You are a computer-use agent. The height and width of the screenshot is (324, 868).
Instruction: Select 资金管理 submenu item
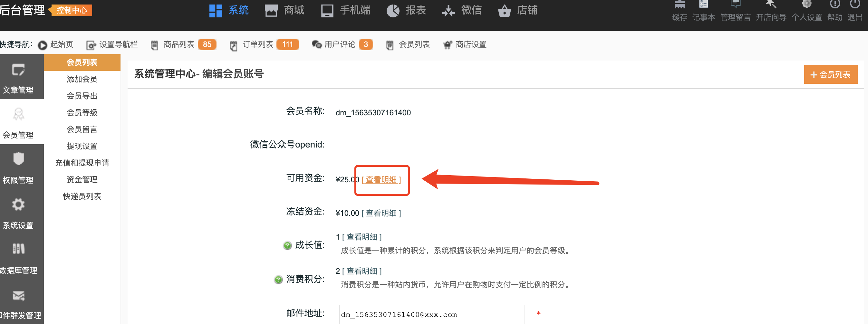82,179
